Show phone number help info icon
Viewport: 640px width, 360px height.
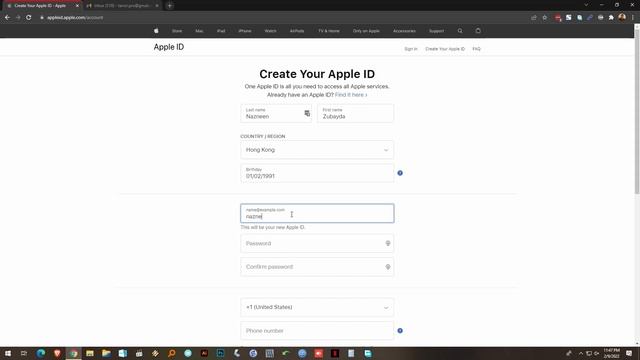[x=400, y=331]
